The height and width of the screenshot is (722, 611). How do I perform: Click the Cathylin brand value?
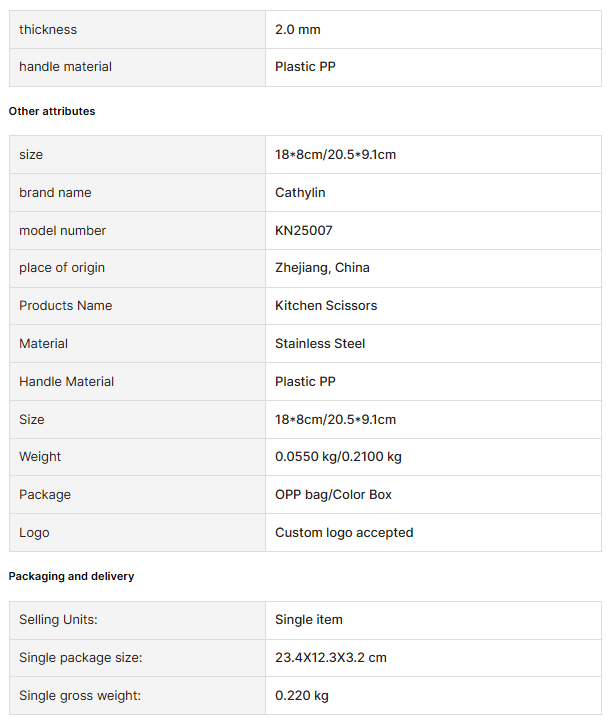click(x=300, y=193)
